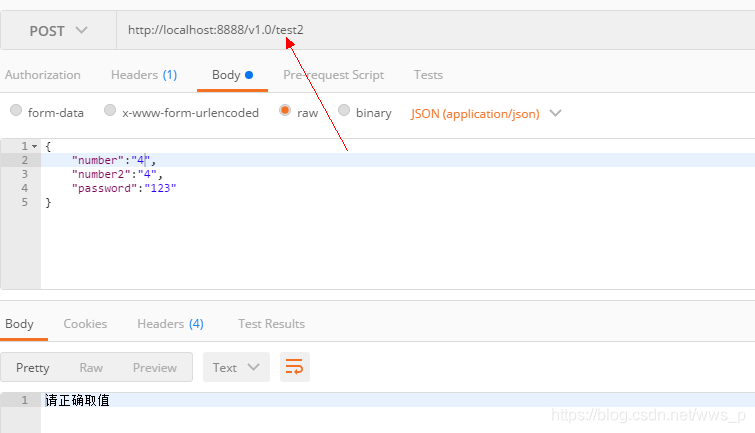This screenshot has width=755, height=433.
Task: Select the Raw response view
Action: coord(91,367)
